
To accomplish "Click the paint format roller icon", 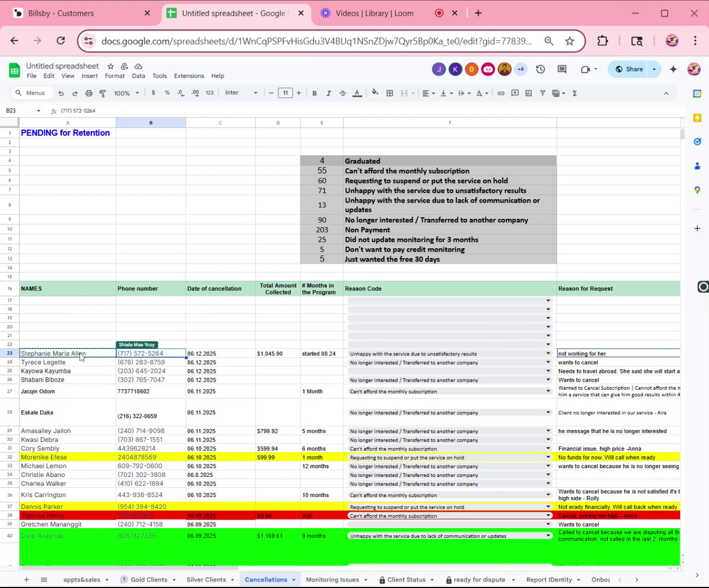I will coord(103,93).
